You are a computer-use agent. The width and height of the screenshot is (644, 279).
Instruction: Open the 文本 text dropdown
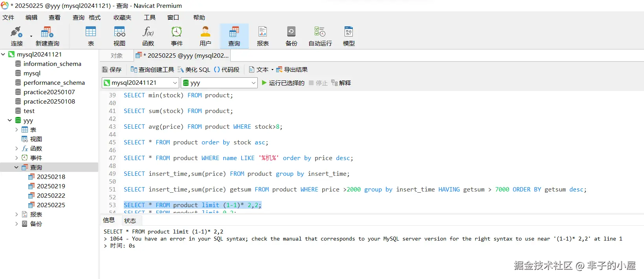261,69
